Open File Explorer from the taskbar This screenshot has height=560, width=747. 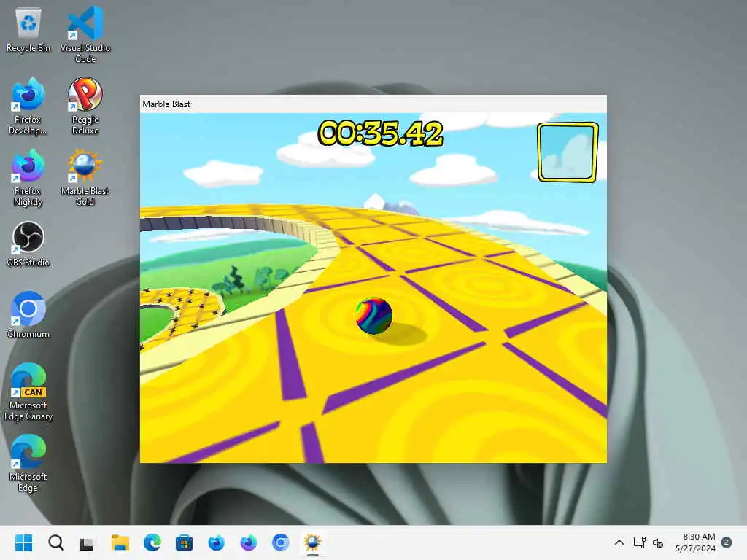point(120,542)
